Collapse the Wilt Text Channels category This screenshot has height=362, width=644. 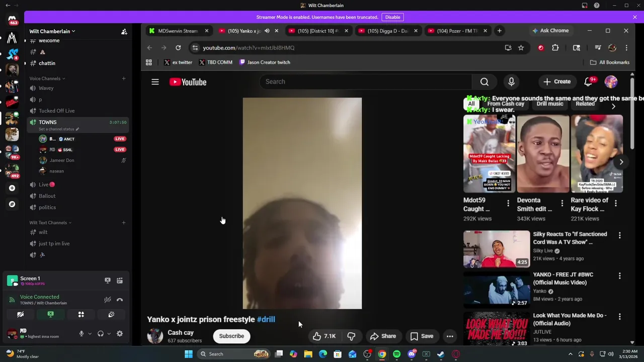pyautogui.click(x=50, y=223)
